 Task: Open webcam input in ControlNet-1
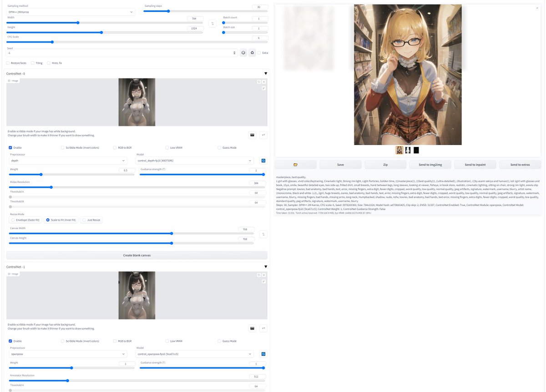point(253,328)
